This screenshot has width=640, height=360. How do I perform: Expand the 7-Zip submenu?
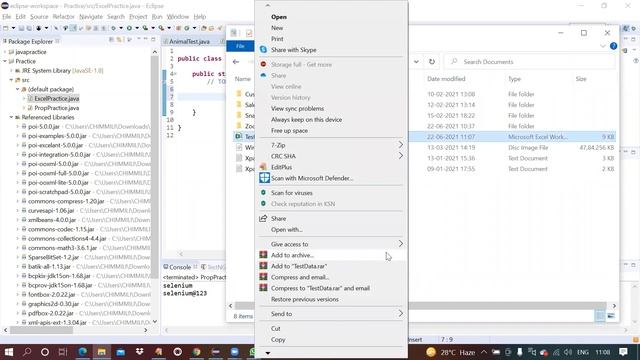coord(331,145)
